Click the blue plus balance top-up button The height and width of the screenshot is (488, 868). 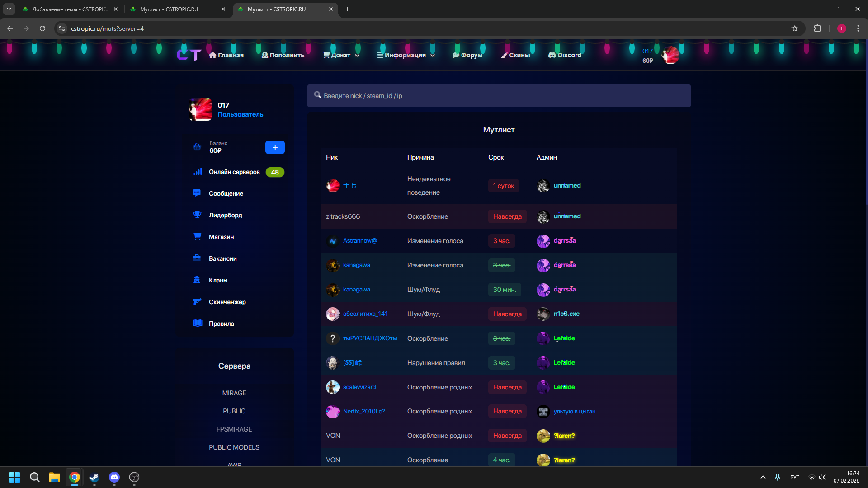pos(275,147)
